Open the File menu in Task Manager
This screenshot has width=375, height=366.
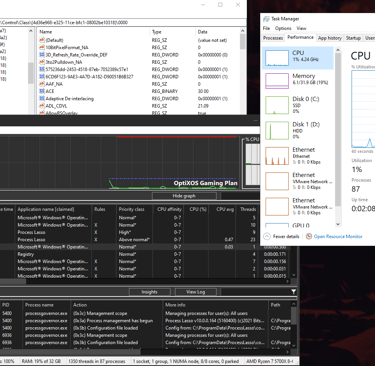pyautogui.click(x=266, y=28)
